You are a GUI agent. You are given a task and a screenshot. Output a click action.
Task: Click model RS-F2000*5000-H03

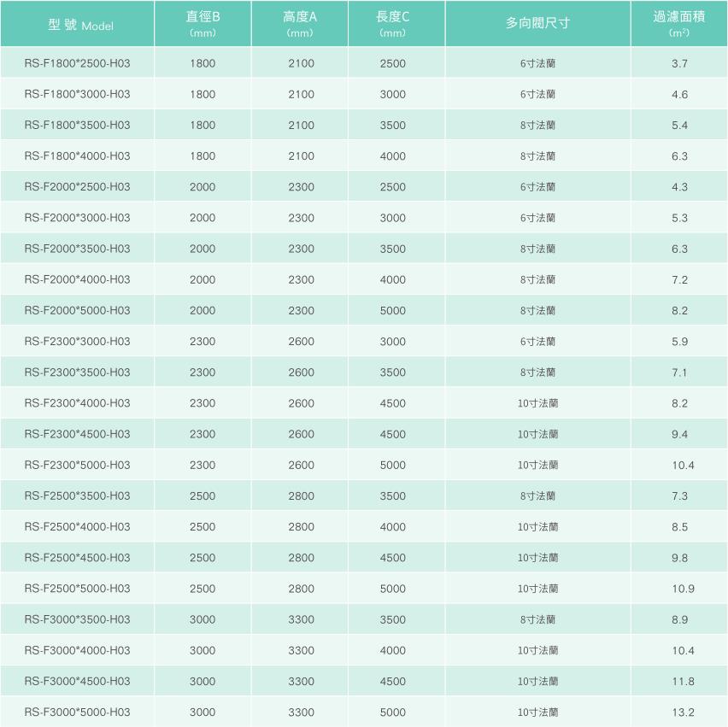pos(77,311)
